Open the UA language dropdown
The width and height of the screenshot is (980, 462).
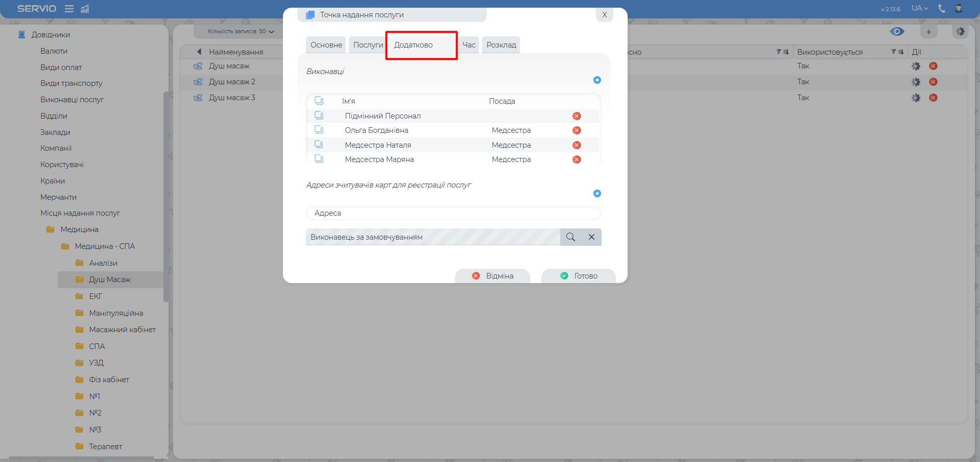919,8
